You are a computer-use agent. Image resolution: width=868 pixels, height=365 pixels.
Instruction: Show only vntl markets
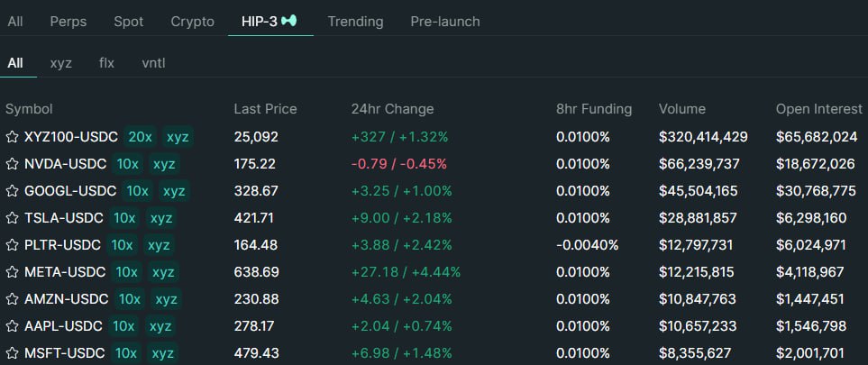pyautogui.click(x=153, y=63)
